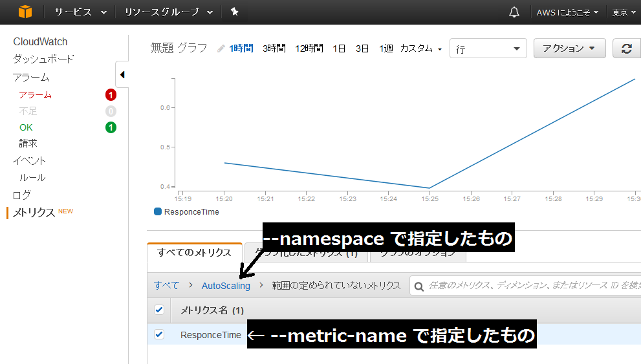Click ResponceTime metric row name
The height and width of the screenshot is (364, 641).
tap(210, 335)
